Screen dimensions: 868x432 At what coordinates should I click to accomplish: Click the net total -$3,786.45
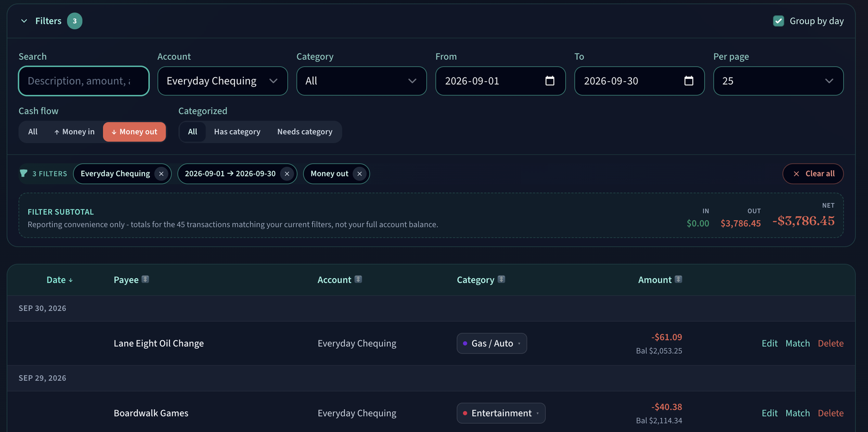[x=803, y=221]
